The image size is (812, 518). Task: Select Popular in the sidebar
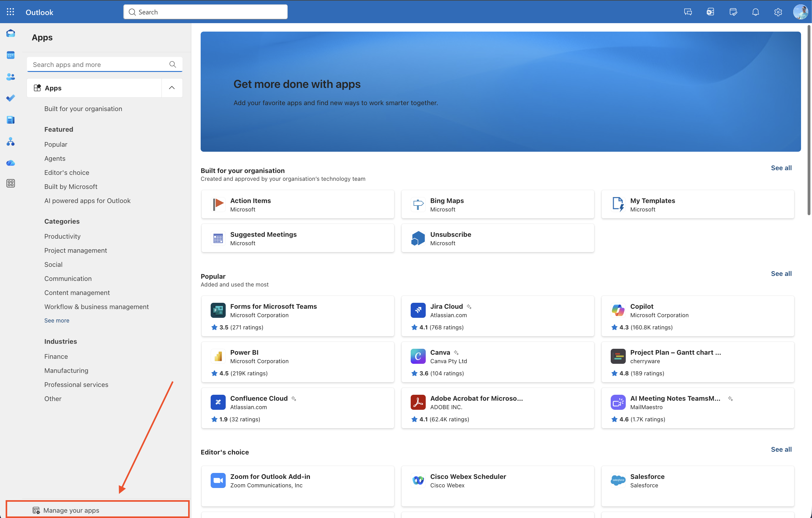pos(56,144)
